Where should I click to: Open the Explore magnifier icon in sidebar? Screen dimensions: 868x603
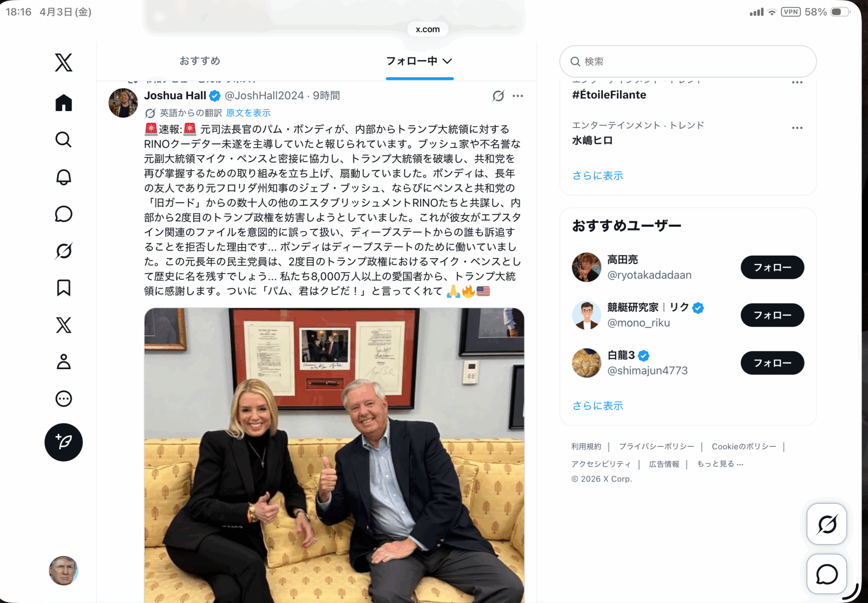pyautogui.click(x=63, y=140)
